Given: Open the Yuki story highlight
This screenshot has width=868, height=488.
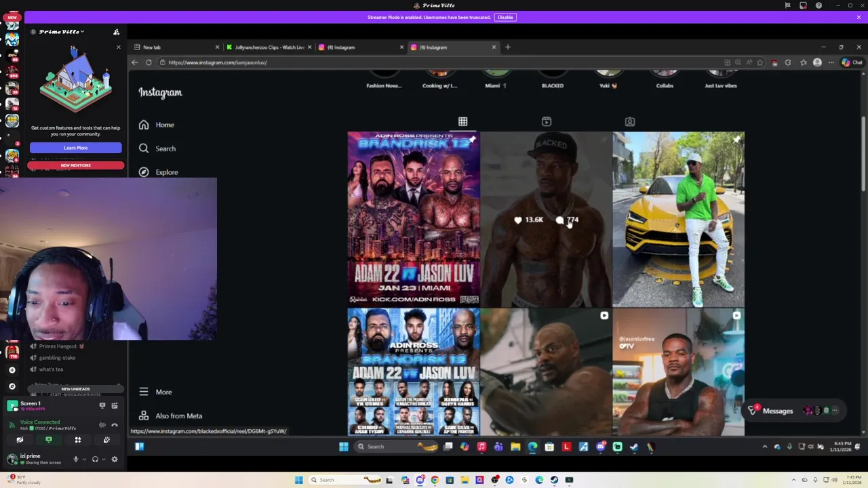Looking at the screenshot, I should tap(608, 79).
